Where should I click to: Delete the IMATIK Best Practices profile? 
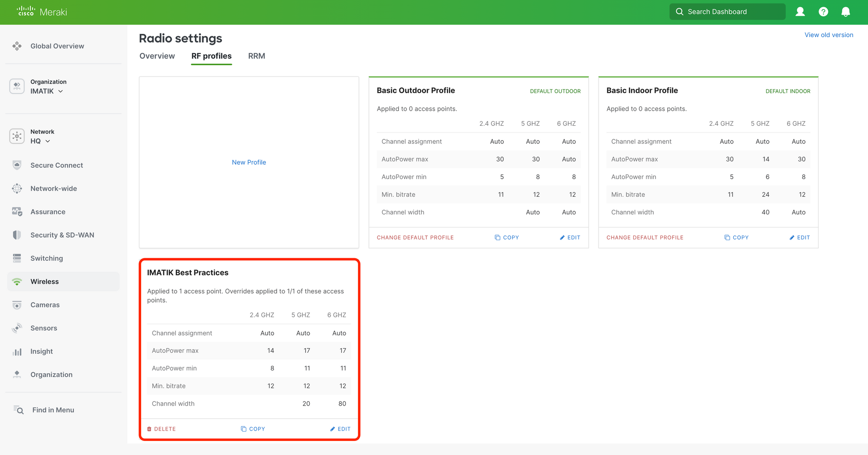(161, 429)
